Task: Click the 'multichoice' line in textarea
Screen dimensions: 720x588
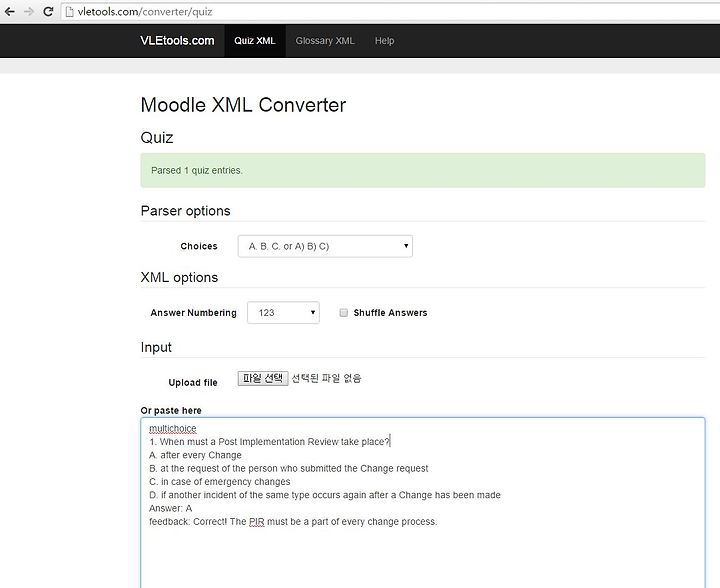Action: click(173, 428)
